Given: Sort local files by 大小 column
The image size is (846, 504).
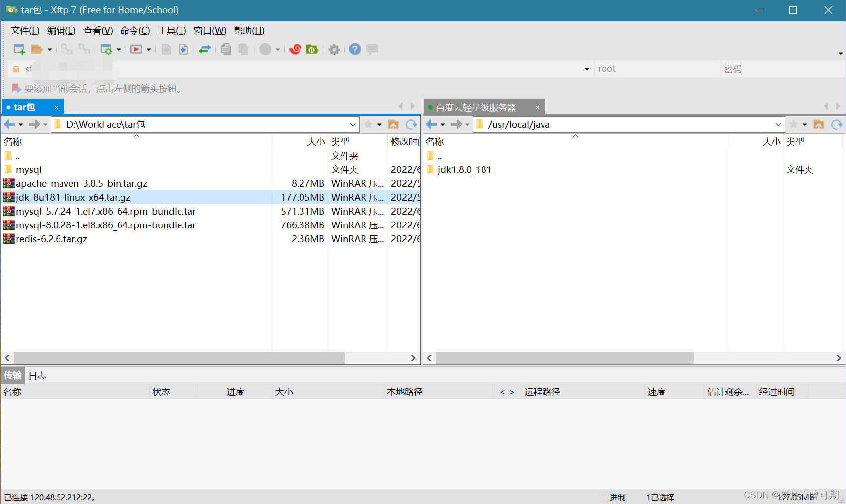Looking at the screenshot, I should click(x=300, y=142).
